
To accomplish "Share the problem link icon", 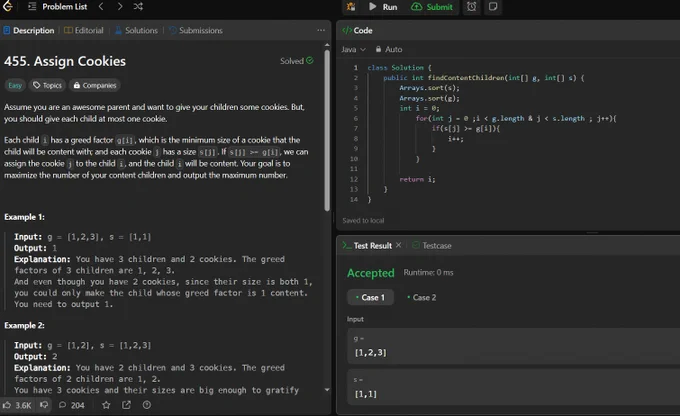I will (x=126, y=405).
